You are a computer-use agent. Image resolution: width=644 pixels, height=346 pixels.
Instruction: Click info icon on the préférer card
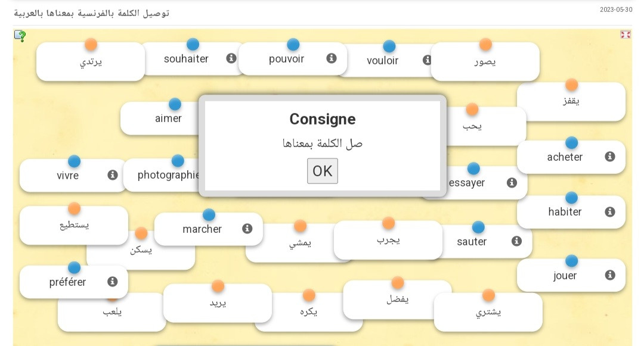pos(112,281)
